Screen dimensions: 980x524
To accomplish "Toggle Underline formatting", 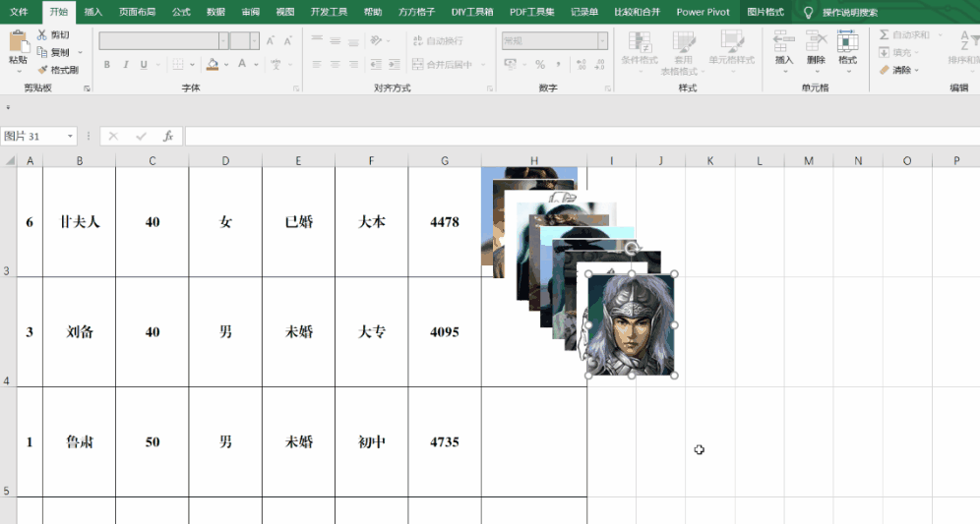I will (x=144, y=64).
